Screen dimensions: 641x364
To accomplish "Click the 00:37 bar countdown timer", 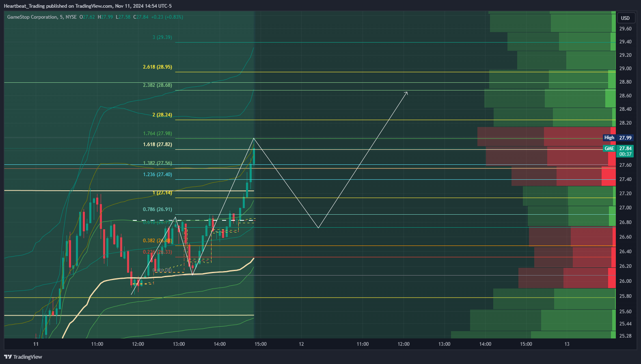I will (625, 154).
